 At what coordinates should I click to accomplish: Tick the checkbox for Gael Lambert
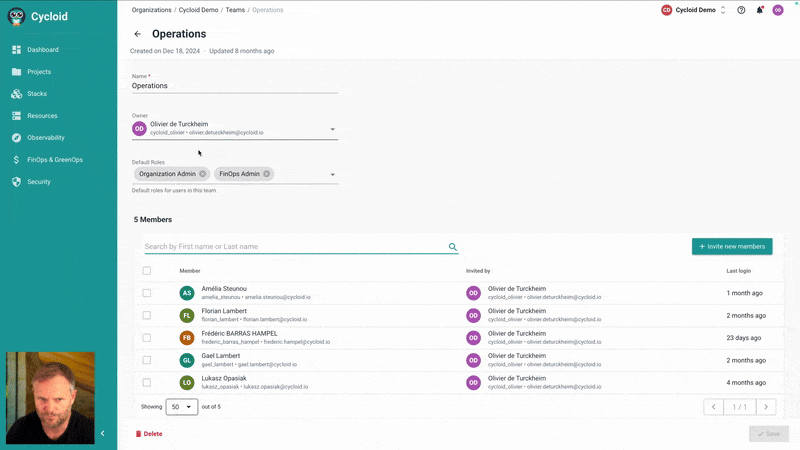click(x=147, y=360)
